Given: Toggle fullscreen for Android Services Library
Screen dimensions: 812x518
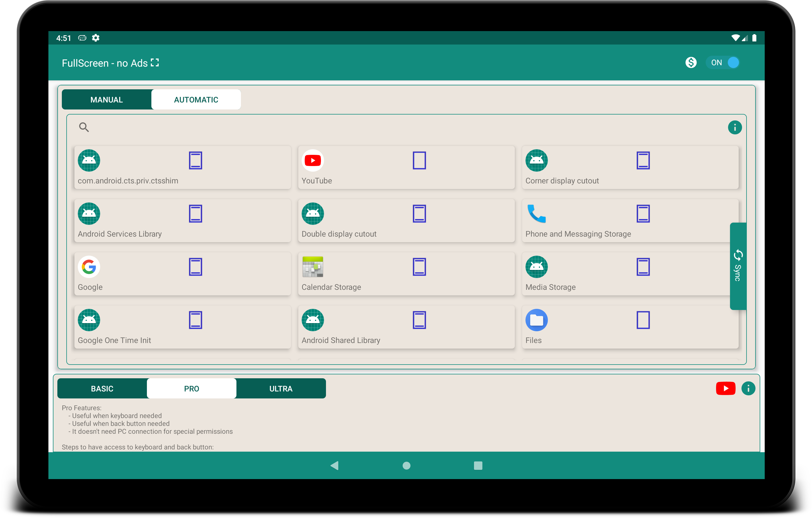Looking at the screenshot, I should tap(195, 214).
